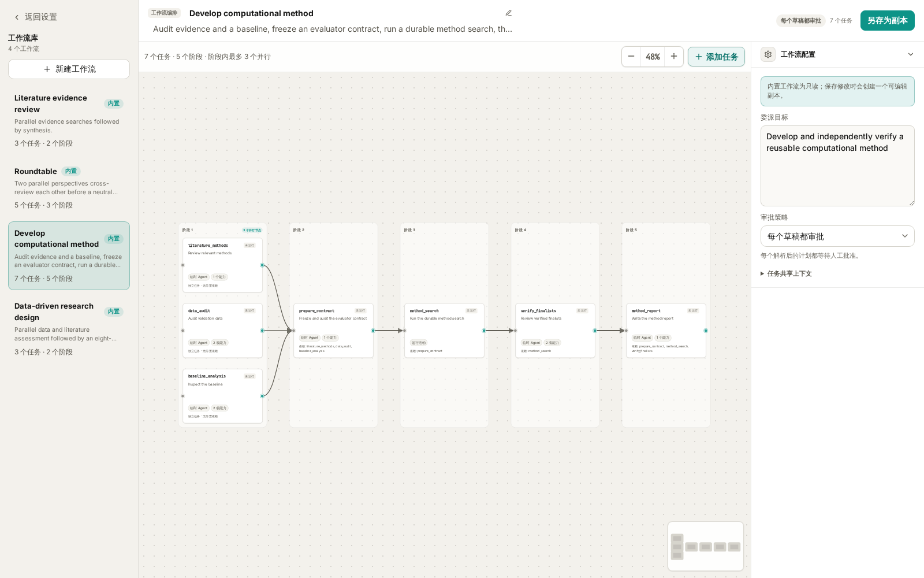Select Literature evidence review workflow

pos(69,120)
